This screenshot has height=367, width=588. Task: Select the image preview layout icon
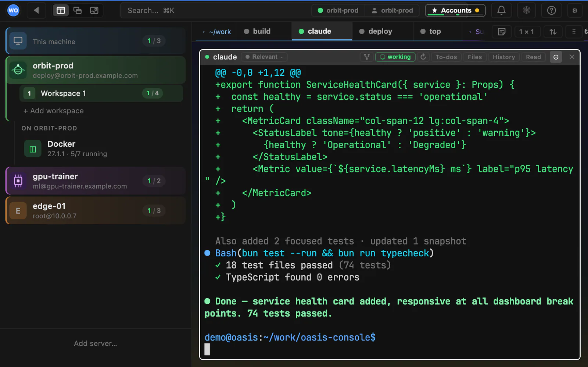[94, 10]
